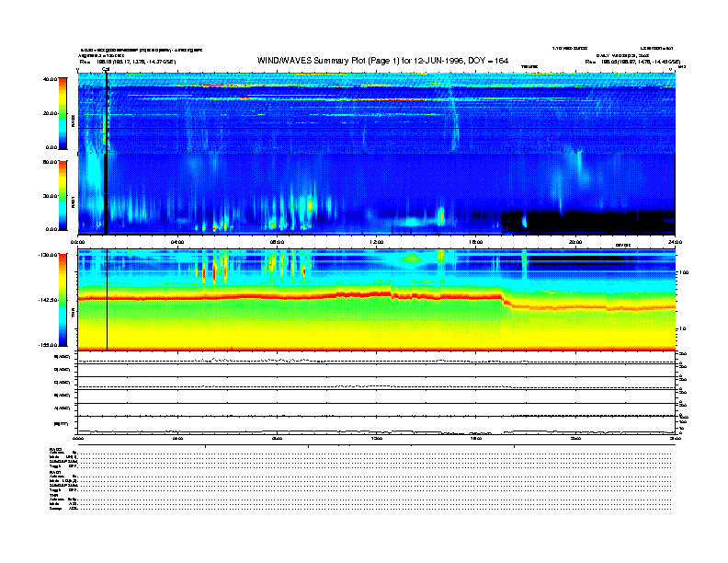Click the RAD2 vertical axis label
728x563 pixels.
pyautogui.click(x=73, y=120)
